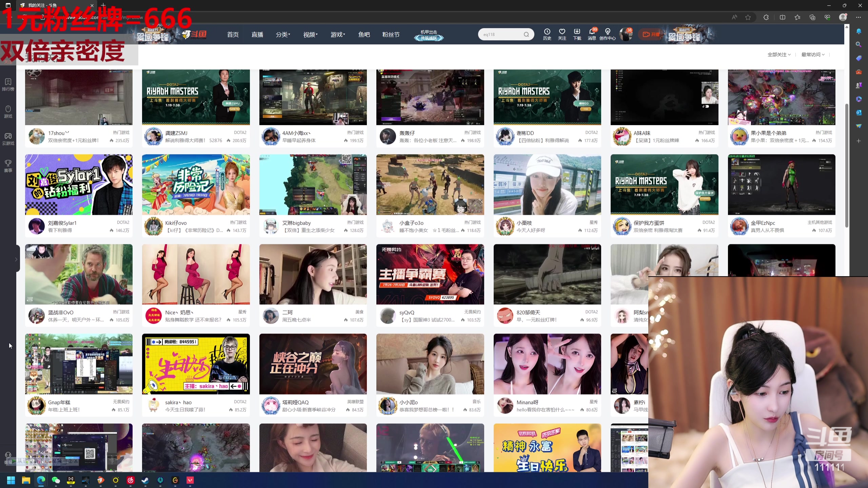Image resolution: width=868 pixels, height=488 pixels.
Task: Open 刘嘉俊Sylar1 stream thumbnail
Action: click(79, 185)
